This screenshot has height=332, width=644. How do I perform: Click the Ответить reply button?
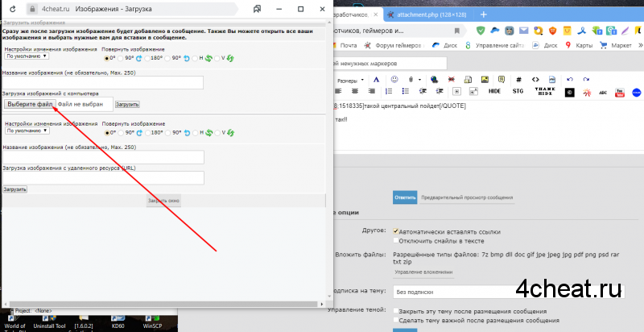click(405, 197)
